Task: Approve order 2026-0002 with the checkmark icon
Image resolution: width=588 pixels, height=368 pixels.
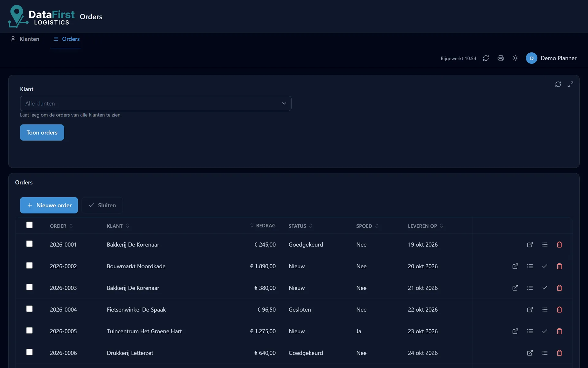Action: 545,266
